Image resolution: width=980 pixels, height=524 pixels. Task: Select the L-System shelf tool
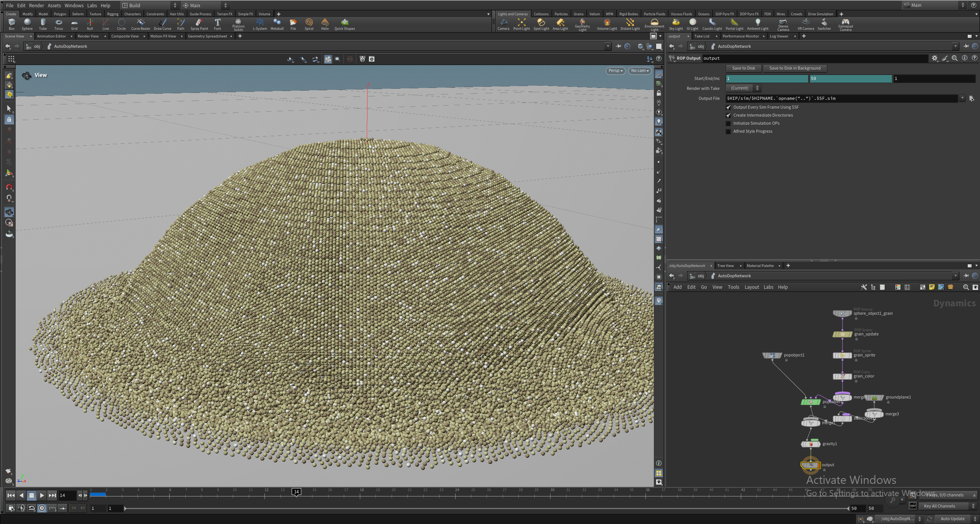click(260, 24)
